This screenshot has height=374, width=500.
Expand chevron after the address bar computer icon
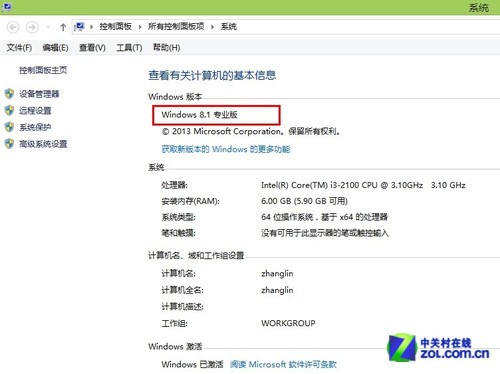click(x=91, y=27)
